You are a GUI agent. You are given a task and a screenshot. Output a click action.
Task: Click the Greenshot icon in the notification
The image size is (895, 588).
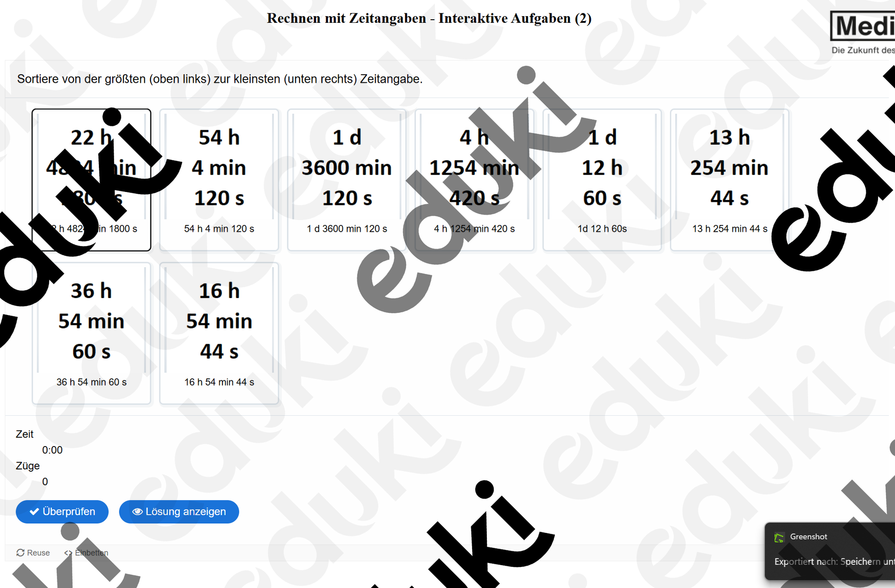point(779,537)
